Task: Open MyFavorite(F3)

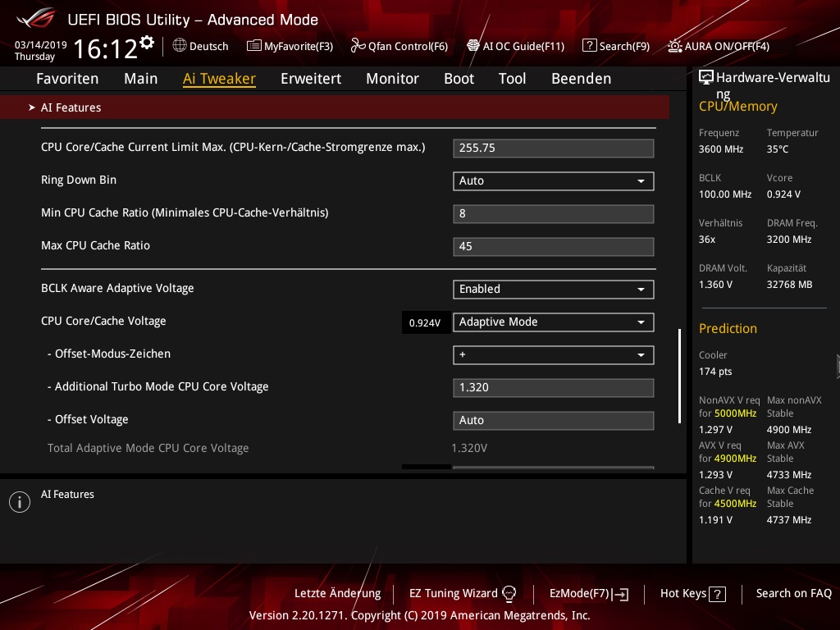Action: pyautogui.click(x=290, y=46)
